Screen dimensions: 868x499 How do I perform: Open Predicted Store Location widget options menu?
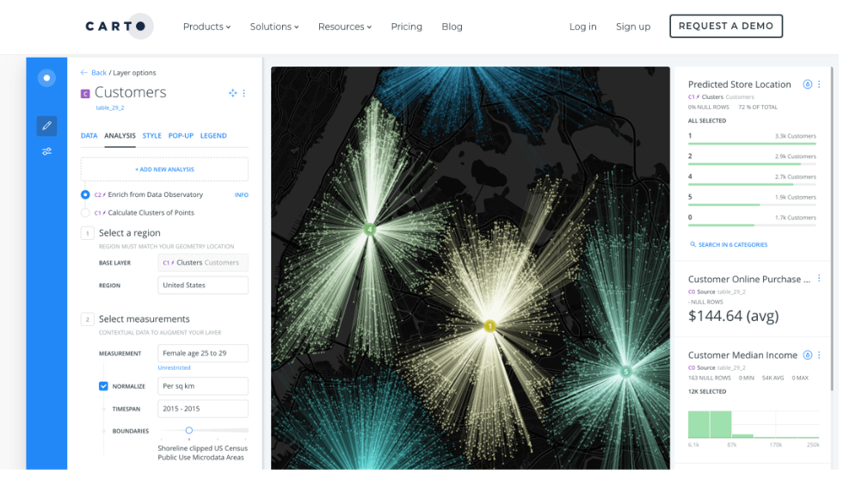[819, 84]
